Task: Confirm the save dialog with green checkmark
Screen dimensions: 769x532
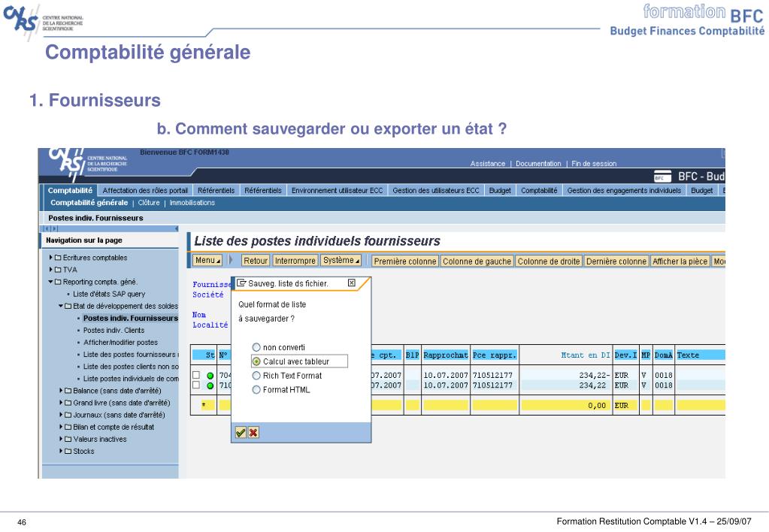Action: 241,433
